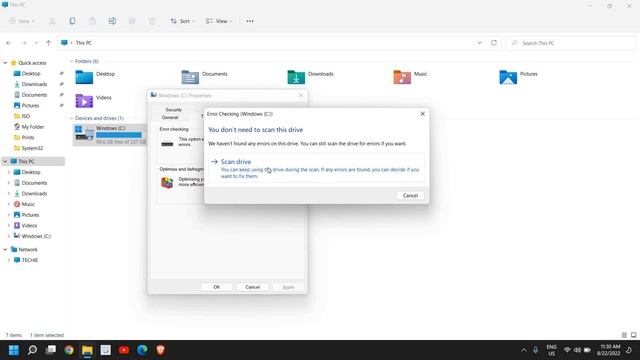The height and width of the screenshot is (360, 640).
Task: Open the recent locations chevron
Action: tap(36, 43)
